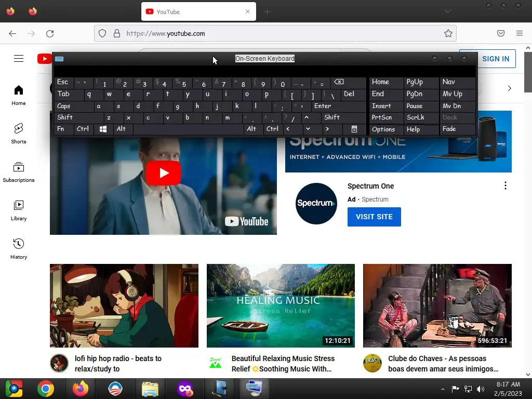Screen dimensions: 532x399
Task: Open Spectrum One ad options menu
Action: (x=505, y=185)
